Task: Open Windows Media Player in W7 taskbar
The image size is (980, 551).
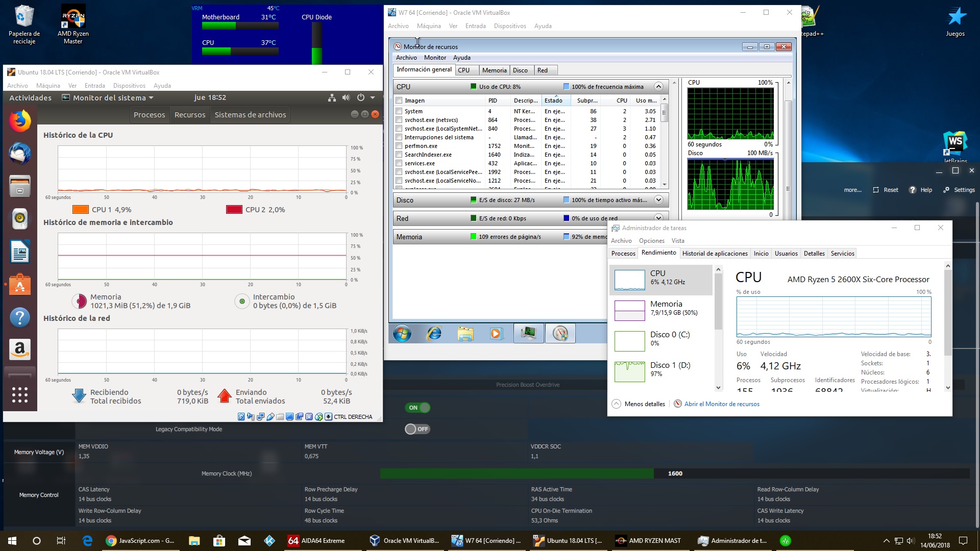Action: click(x=496, y=334)
